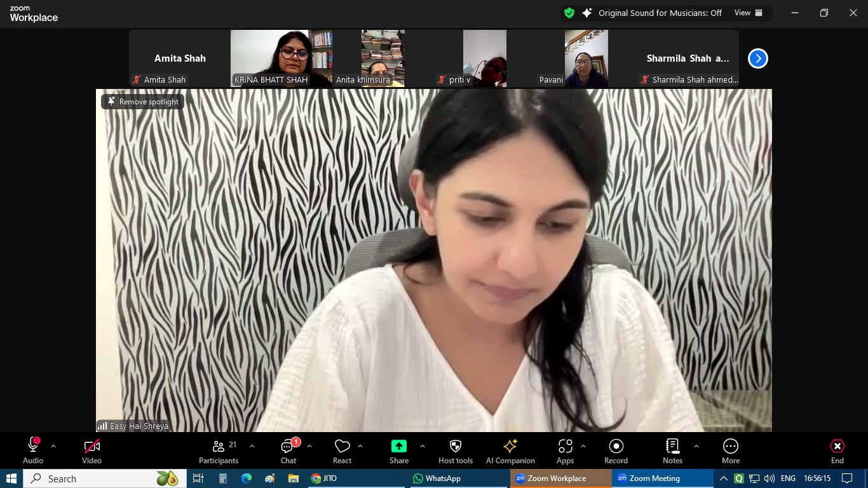Open the Chat panel
Screen dimensions: 868x488
pos(288,451)
